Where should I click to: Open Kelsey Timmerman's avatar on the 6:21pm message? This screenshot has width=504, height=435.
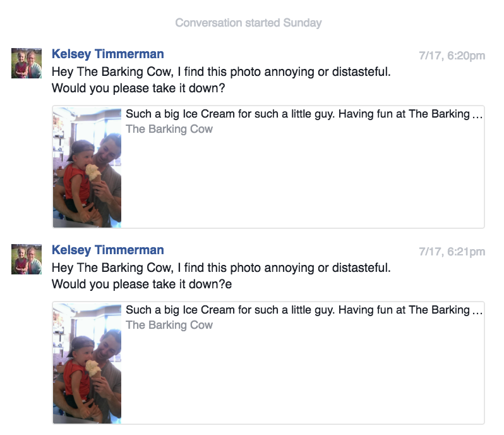coord(27,259)
